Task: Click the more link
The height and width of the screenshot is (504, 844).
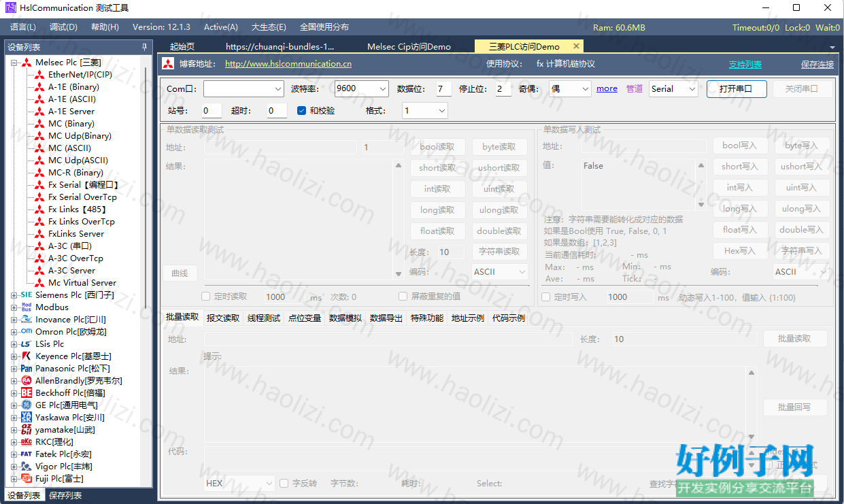Action: tap(607, 88)
